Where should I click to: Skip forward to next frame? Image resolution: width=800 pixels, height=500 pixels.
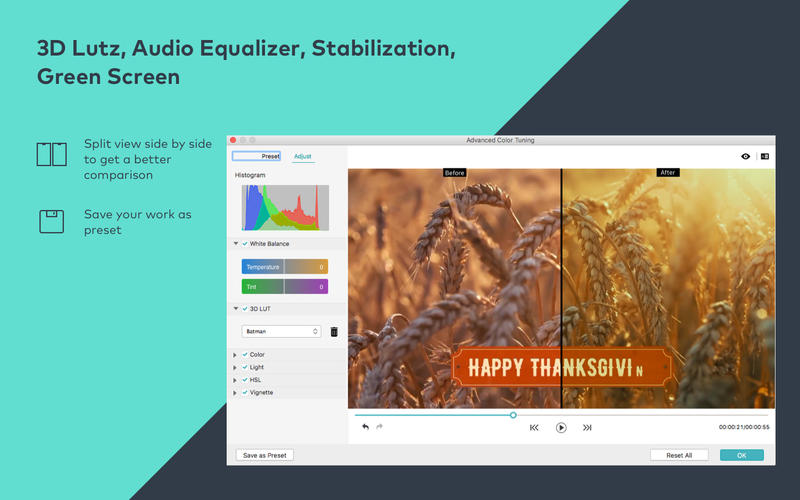(587, 428)
